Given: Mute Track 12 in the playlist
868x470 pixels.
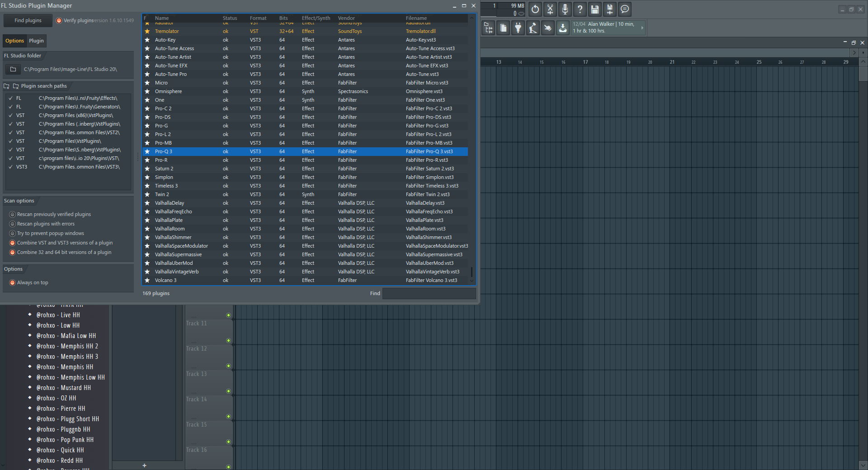Looking at the screenshot, I should coord(228,366).
